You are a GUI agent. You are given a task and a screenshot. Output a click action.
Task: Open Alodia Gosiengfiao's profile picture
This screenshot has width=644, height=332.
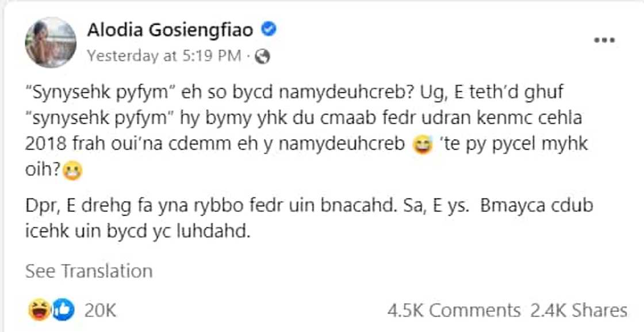click(x=51, y=42)
